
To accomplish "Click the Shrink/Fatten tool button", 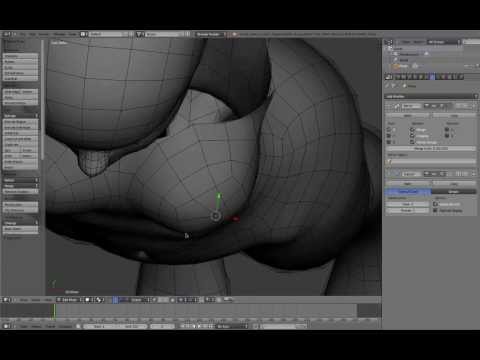I will tap(20, 73).
